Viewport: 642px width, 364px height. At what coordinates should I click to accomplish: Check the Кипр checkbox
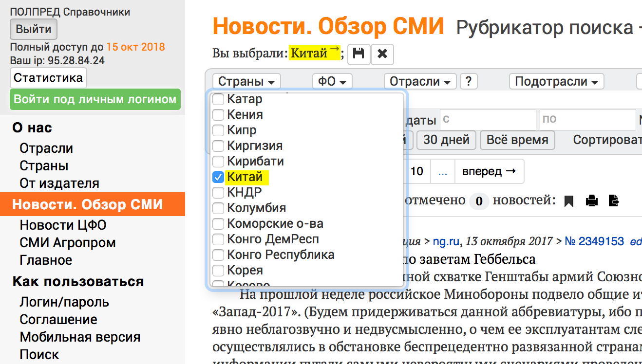(218, 130)
